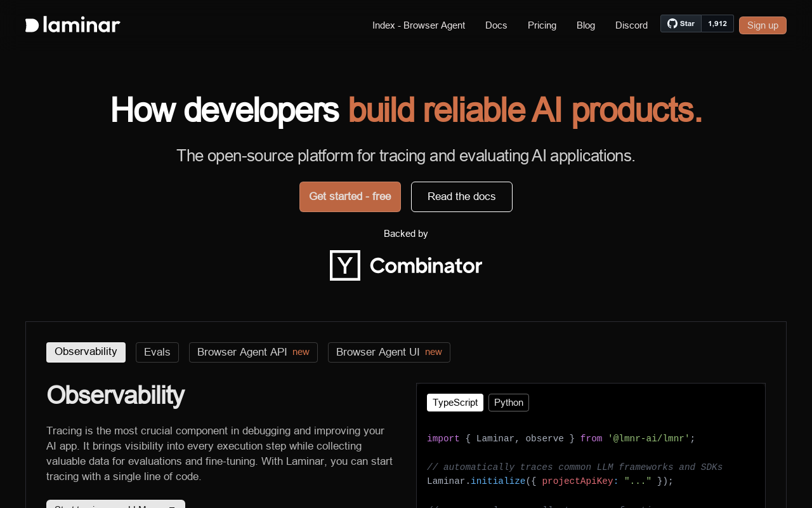
Task: Open Index - Browser Agent page
Action: click(419, 25)
